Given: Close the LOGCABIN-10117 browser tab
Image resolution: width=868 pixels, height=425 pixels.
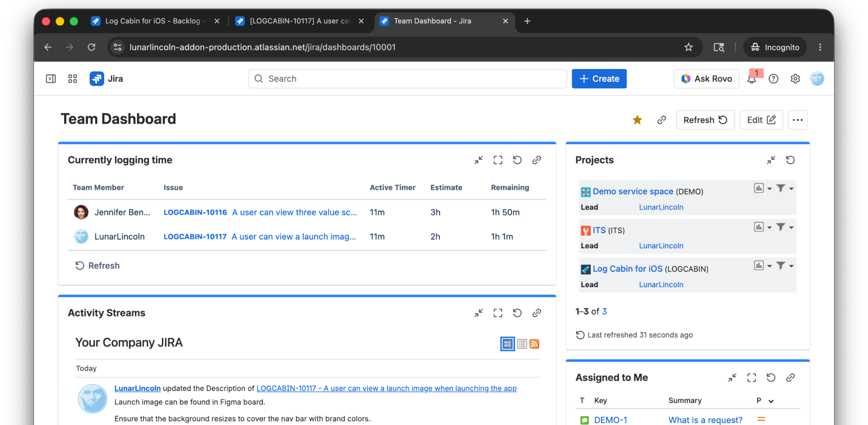Looking at the screenshot, I should pos(361,21).
